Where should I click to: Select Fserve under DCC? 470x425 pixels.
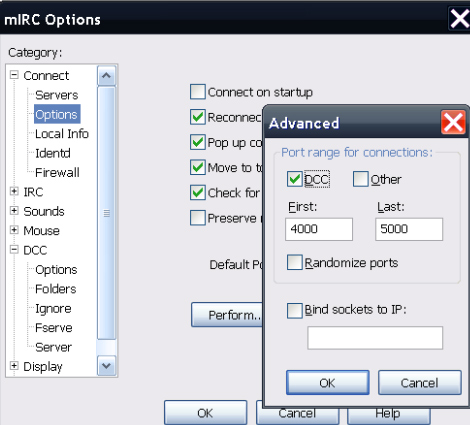[x=54, y=328]
